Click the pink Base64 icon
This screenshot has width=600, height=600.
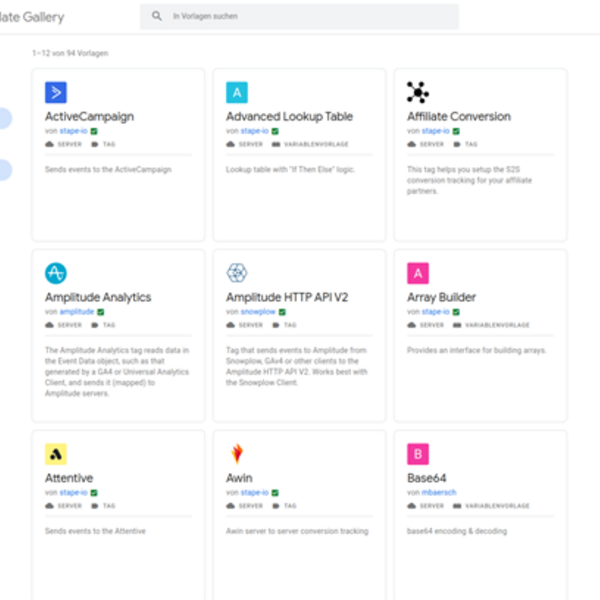click(x=418, y=454)
